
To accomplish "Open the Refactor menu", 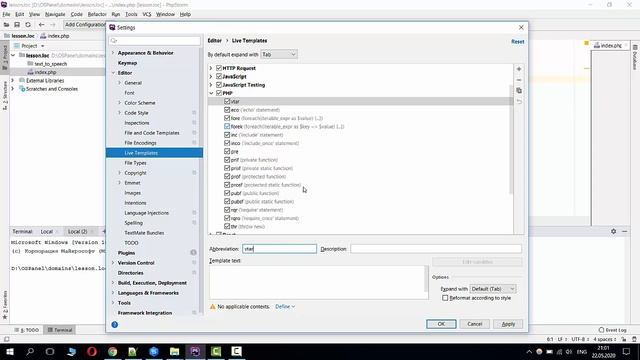I will 97,14.
